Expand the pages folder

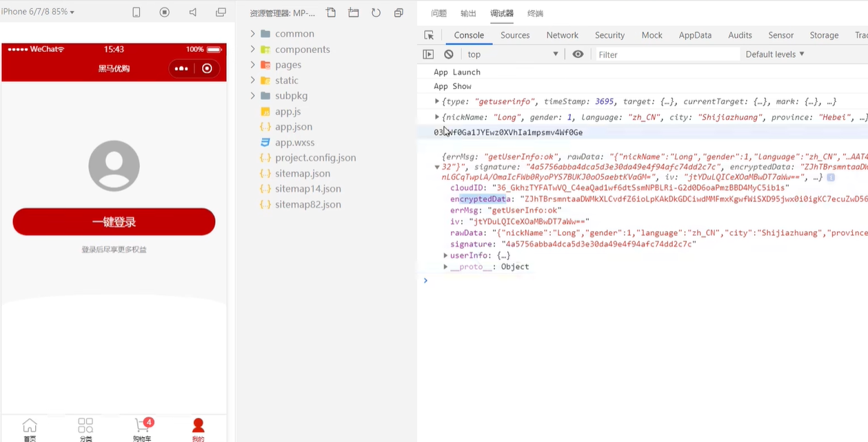(288, 65)
